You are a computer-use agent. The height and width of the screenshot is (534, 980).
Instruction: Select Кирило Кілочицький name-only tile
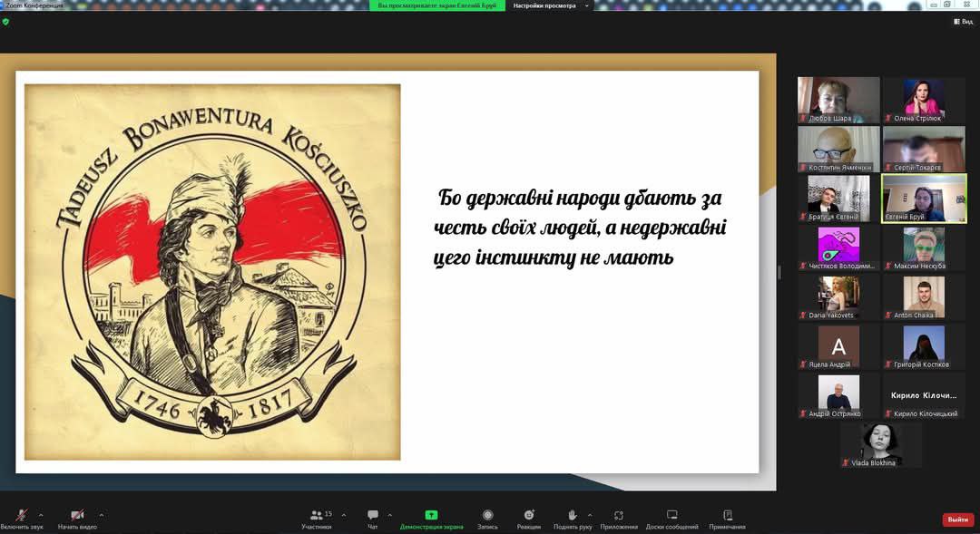(x=924, y=396)
